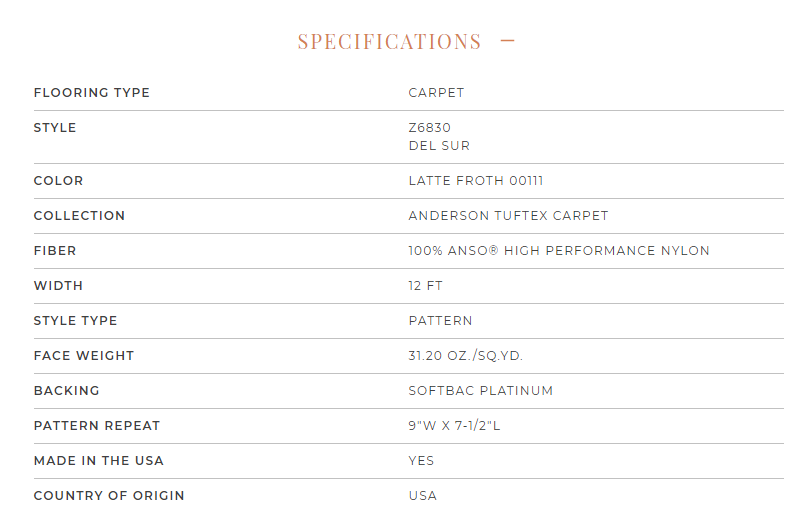The width and height of the screenshot is (809, 529).
Task: Select style number Z6830
Action: click(430, 127)
